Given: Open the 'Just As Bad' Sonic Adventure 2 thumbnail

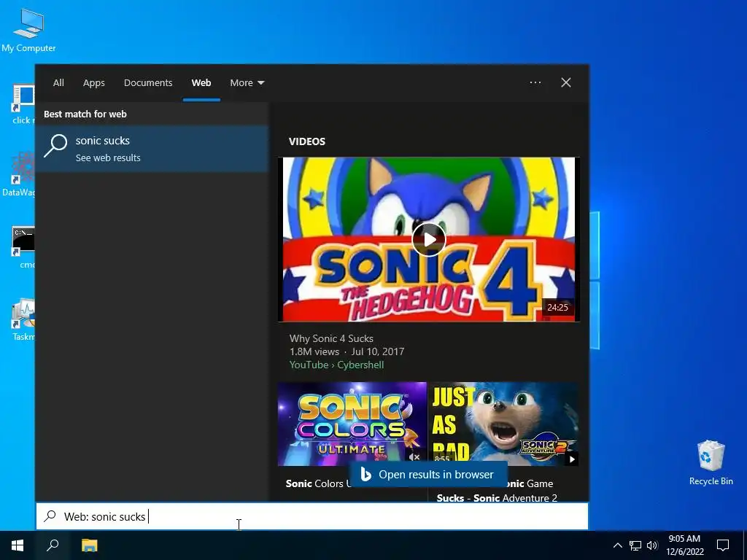Looking at the screenshot, I should [x=503, y=424].
